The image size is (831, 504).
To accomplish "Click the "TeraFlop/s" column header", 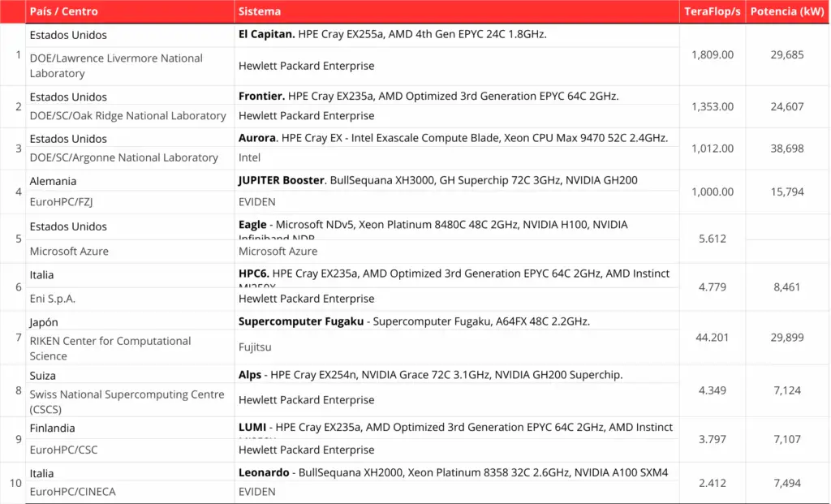I will (x=712, y=12).
